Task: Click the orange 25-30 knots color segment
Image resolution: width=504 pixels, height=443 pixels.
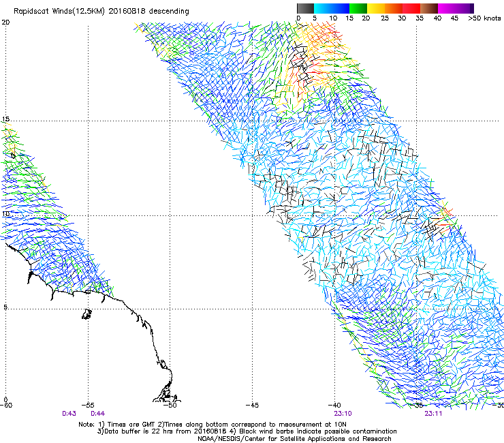Action: (394, 8)
